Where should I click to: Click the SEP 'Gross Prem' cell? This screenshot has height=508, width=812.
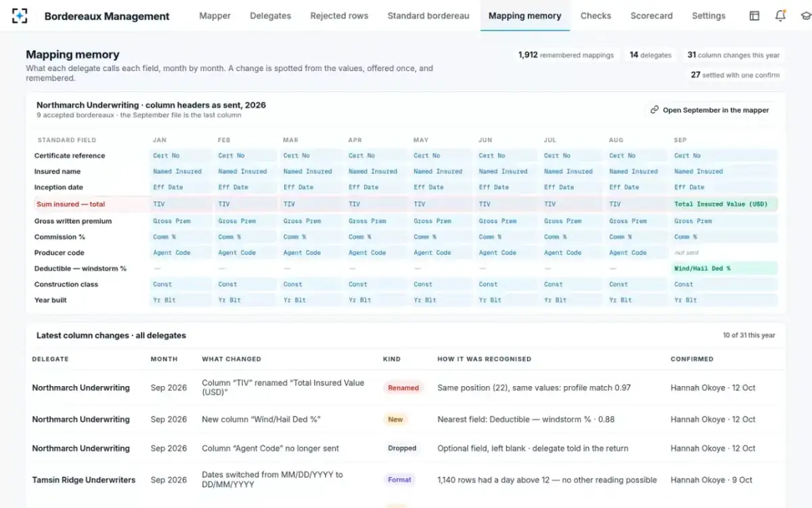724,221
